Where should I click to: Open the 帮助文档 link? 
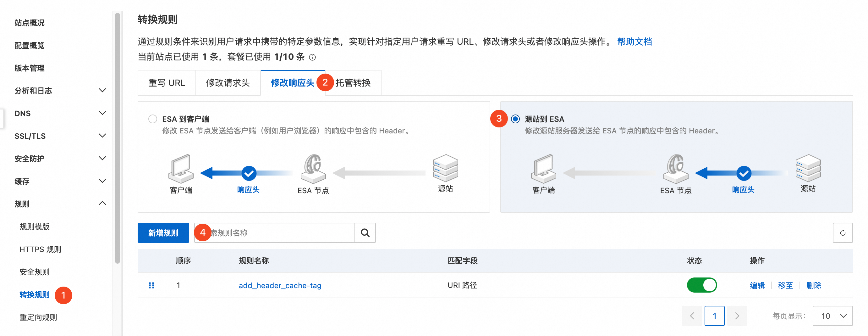pos(634,42)
